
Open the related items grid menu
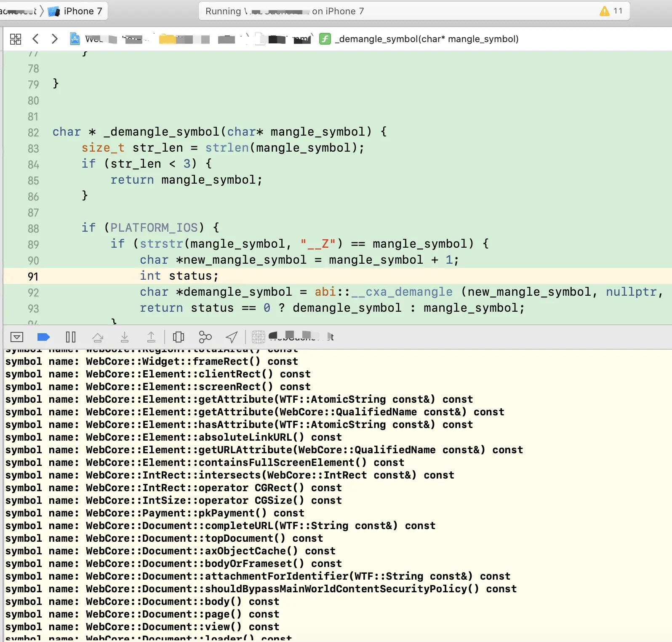(x=16, y=39)
